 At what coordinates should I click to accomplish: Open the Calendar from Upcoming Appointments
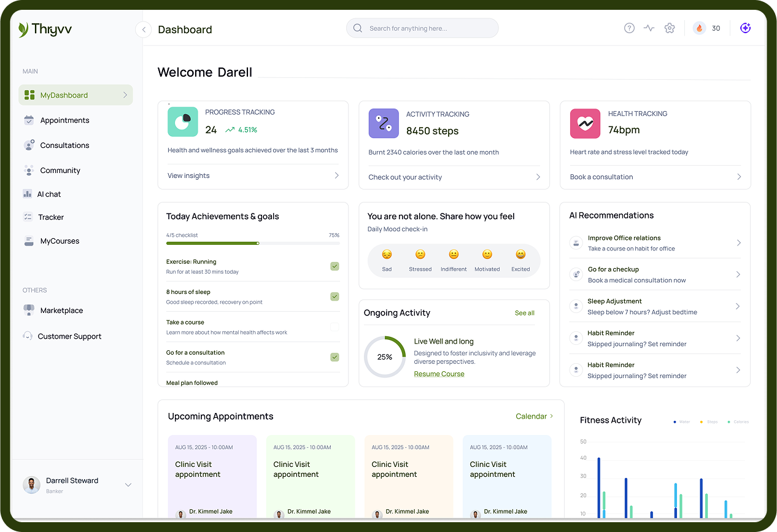click(532, 416)
